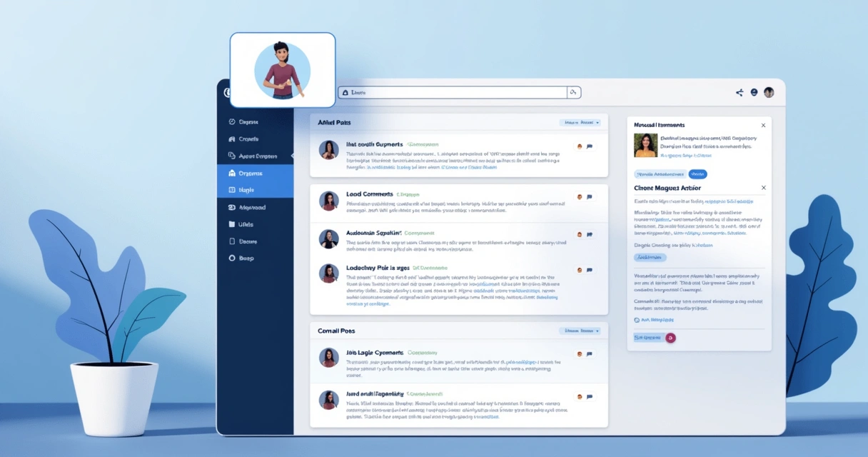Click the share icon in the top bar
Viewport: 868px width, 457px height.
click(x=739, y=92)
